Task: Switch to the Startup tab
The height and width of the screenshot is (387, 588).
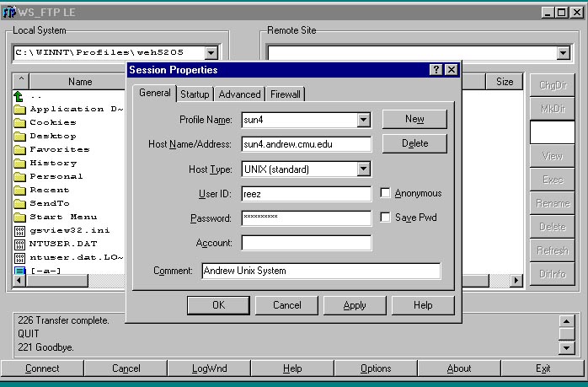Action: pos(195,94)
